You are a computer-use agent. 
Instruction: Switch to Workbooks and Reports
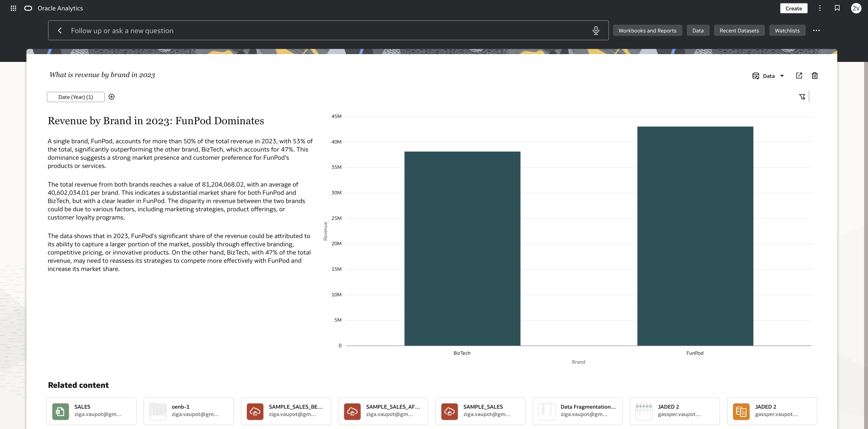(647, 31)
